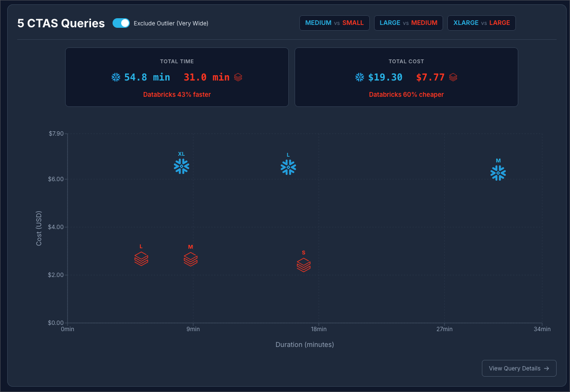This screenshot has height=392, width=570.
Task: Click the Databricks M data point
Action: 191,259
